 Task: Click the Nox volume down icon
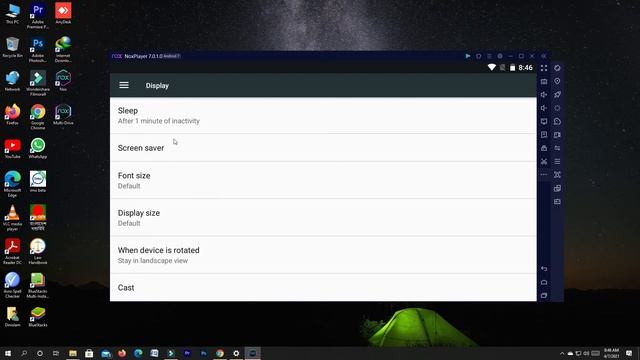coord(544,108)
